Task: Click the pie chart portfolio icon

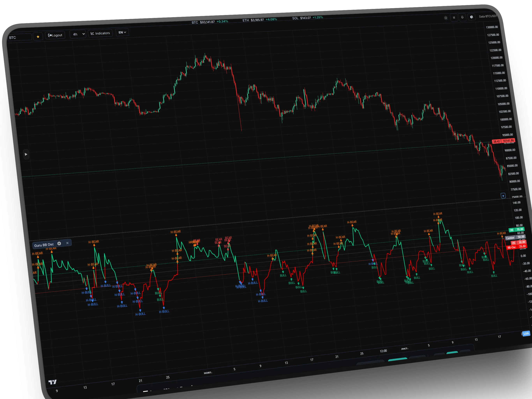Action: click(471, 17)
